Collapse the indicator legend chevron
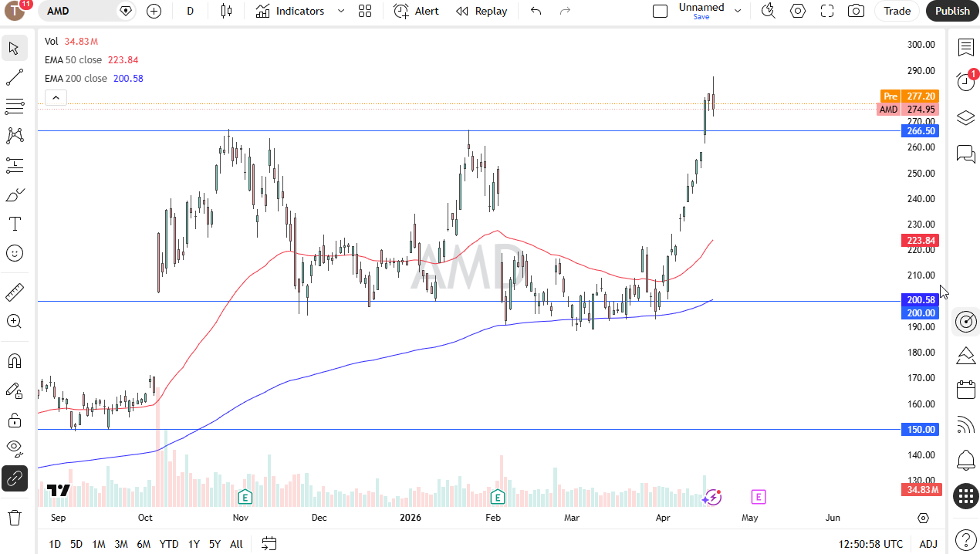This screenshot has width=980, height=554. tap(56, 97)
